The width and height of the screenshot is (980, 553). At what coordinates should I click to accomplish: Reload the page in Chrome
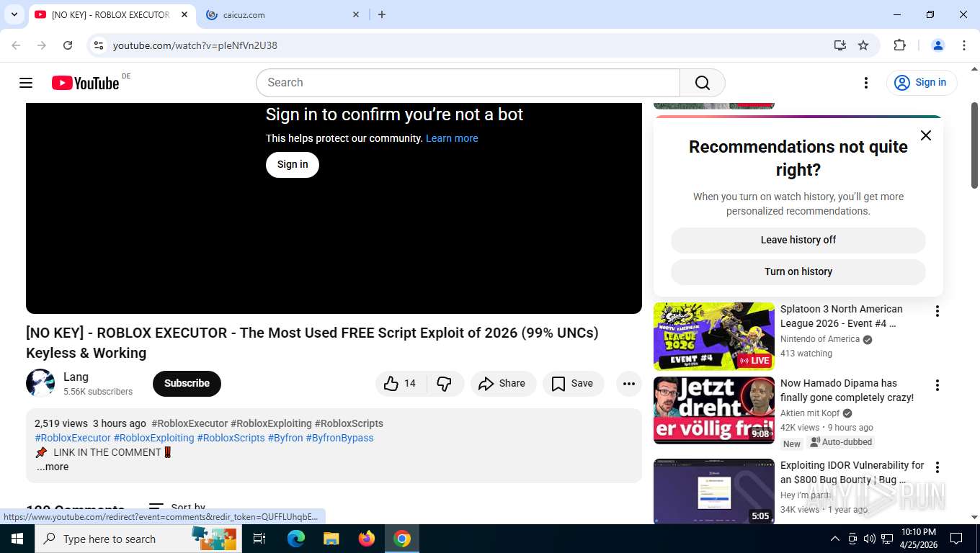pyautogui.click(x=68, y=45)
